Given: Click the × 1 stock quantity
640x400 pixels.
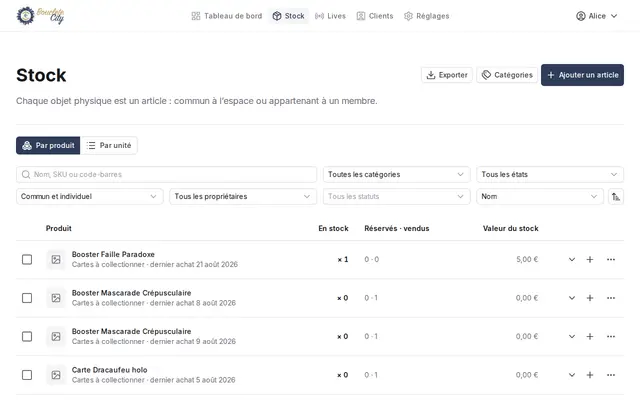Looking at the screenshot, I should [343, 260].
